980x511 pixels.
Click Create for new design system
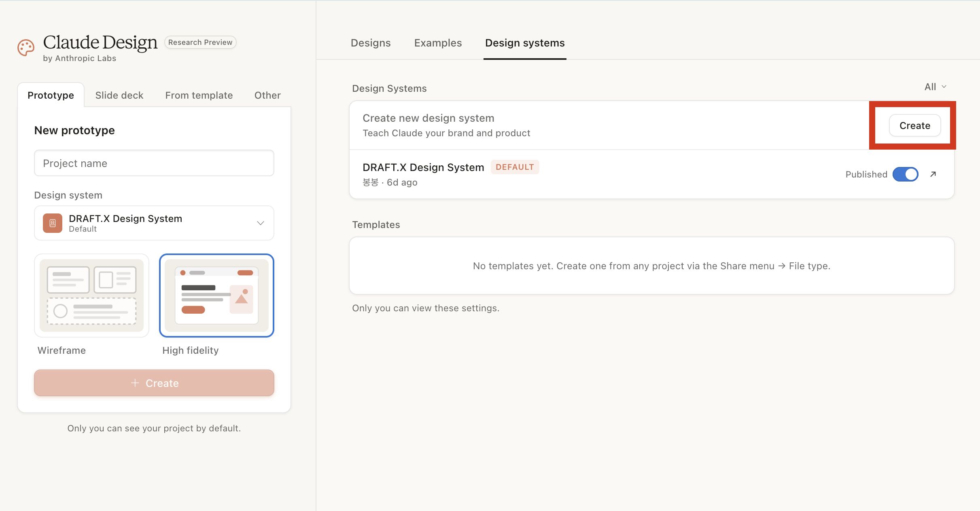[x=915, y=125]
